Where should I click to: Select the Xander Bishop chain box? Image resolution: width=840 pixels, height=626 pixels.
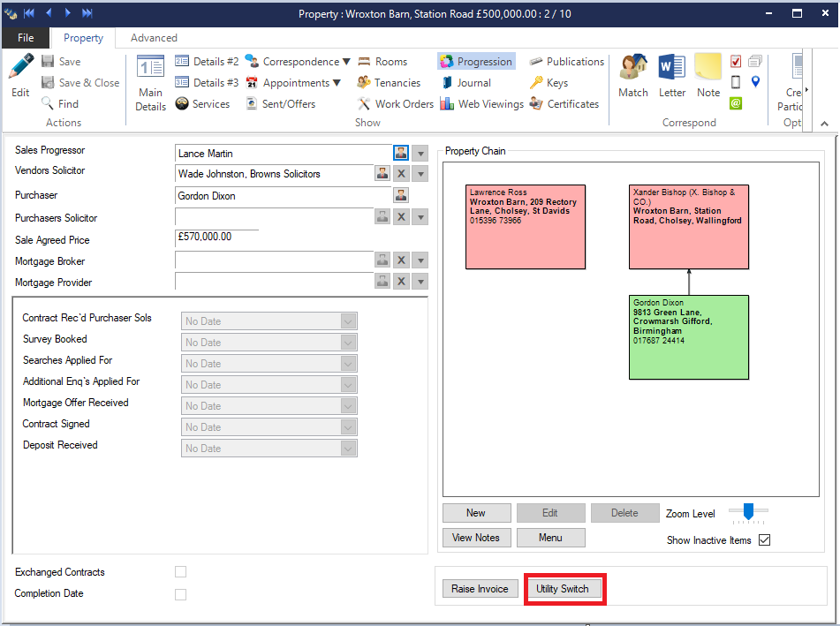[x=689, y=227]
